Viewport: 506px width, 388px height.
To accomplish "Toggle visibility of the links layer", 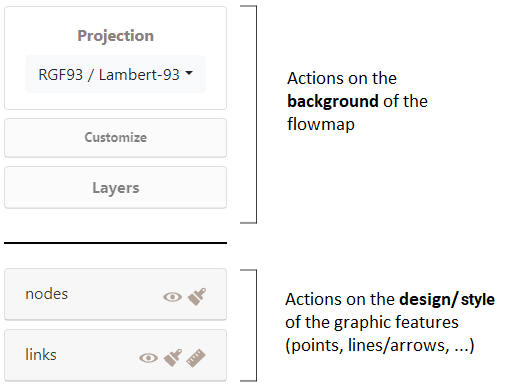I will pyautogui.click(x=148, y=358).
